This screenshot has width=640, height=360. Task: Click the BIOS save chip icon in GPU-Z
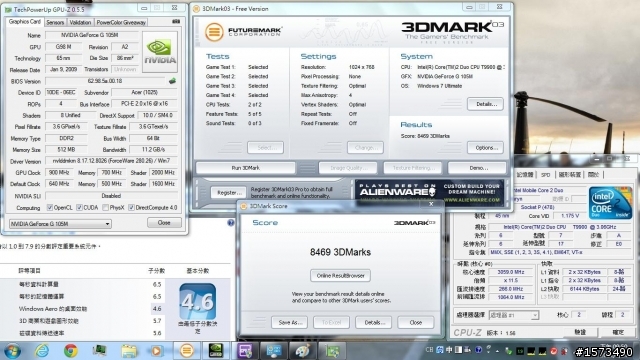click(x=172, y=81)
